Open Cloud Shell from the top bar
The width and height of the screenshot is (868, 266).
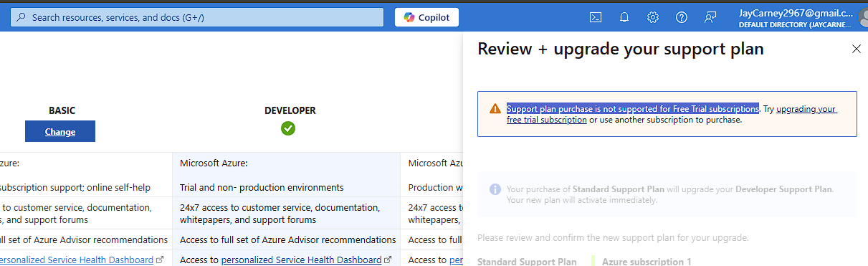point(595,17)
